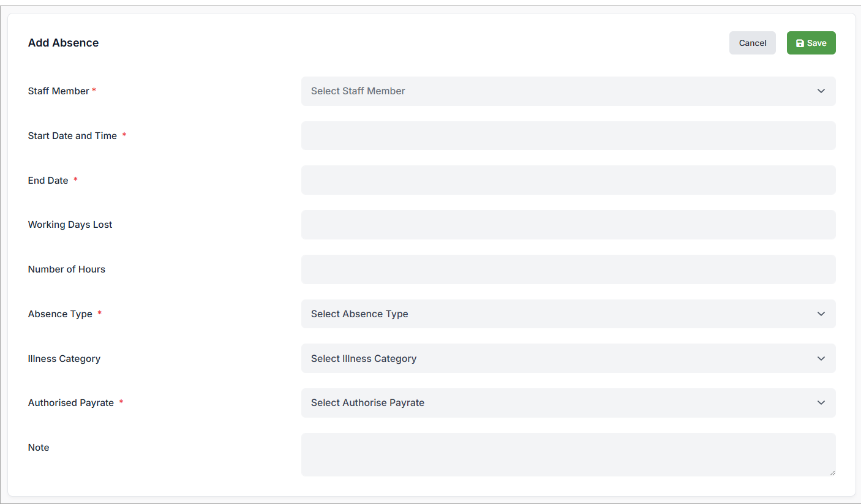Click the Note textarea resize handle
This screenshot has width=861, height=504.
coord(833,473)
